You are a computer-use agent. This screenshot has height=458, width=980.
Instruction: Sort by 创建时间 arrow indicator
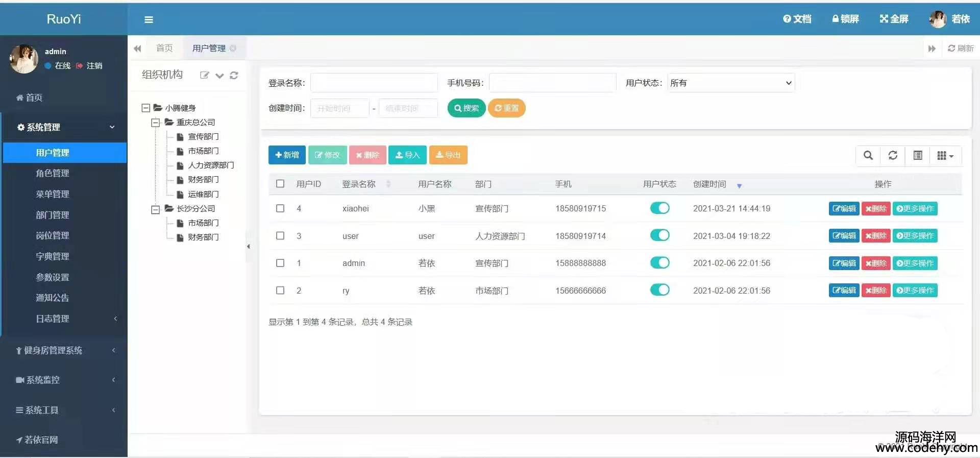coord(739,186)
